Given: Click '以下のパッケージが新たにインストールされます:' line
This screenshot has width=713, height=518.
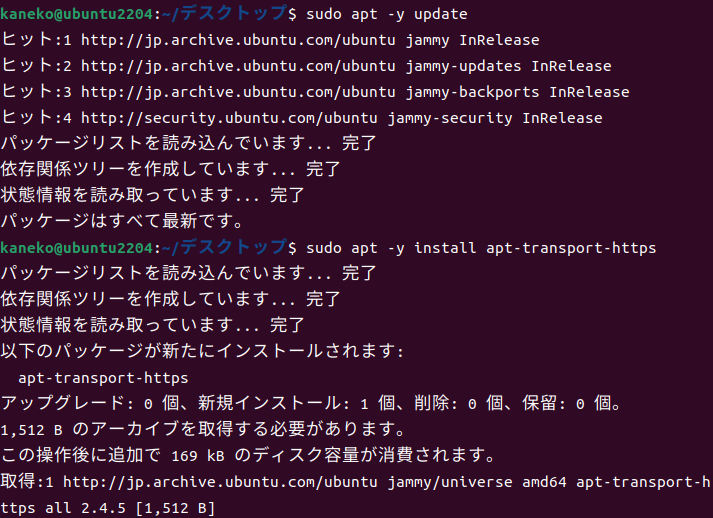Looking at the screenshot, I should click(x=202, y=351).
